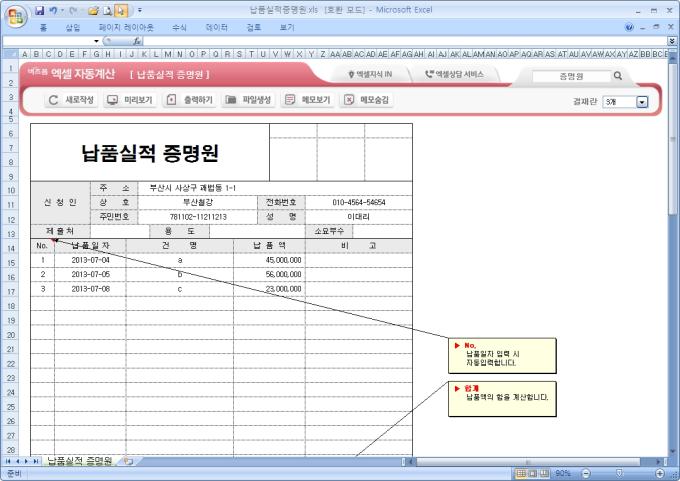This screenshot has width=680, height=481.
Task: Click the search magnifier icon beside 증명원
Action: click(x=618, y=75)
